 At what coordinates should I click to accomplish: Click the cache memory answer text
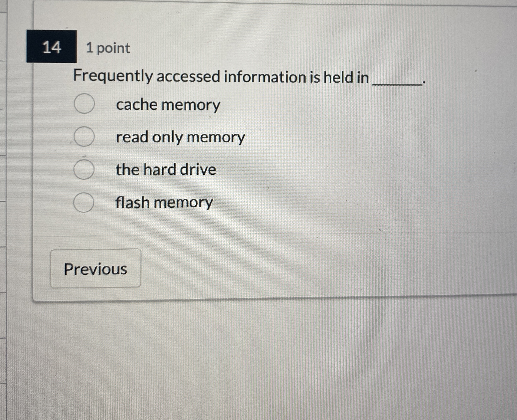tap(168, 105)
